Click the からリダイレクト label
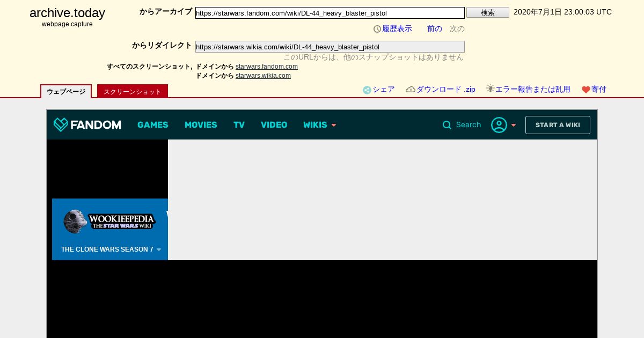644x338 pixels. (162, 46)
